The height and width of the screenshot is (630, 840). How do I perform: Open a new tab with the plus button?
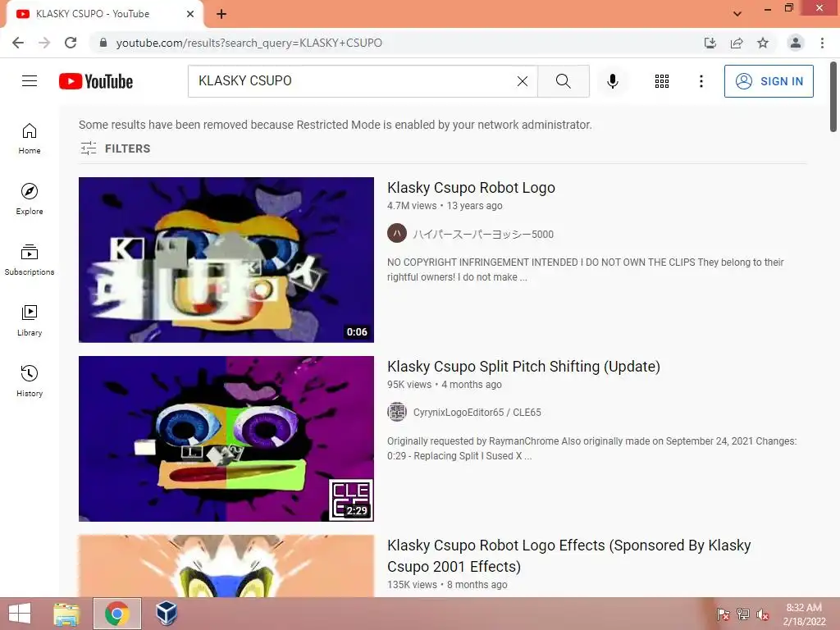coord(221,14)
